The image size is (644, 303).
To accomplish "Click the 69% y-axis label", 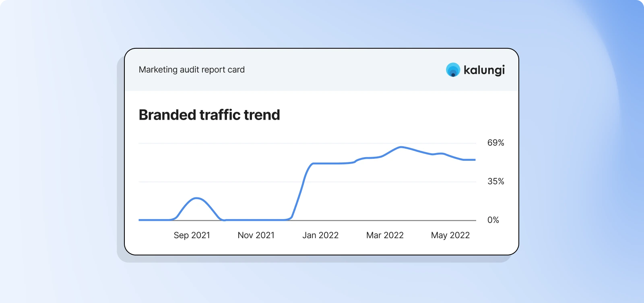I will click(495, 143).
